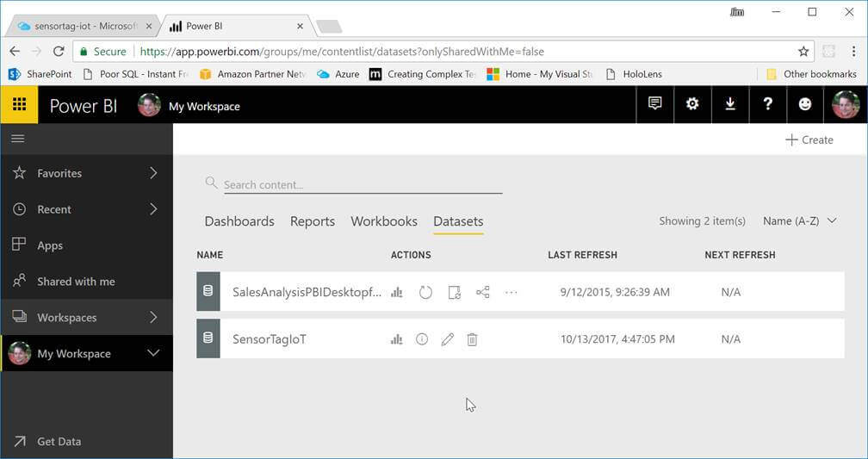Click the Create button
868x459 pixels.
coord(809,140)
